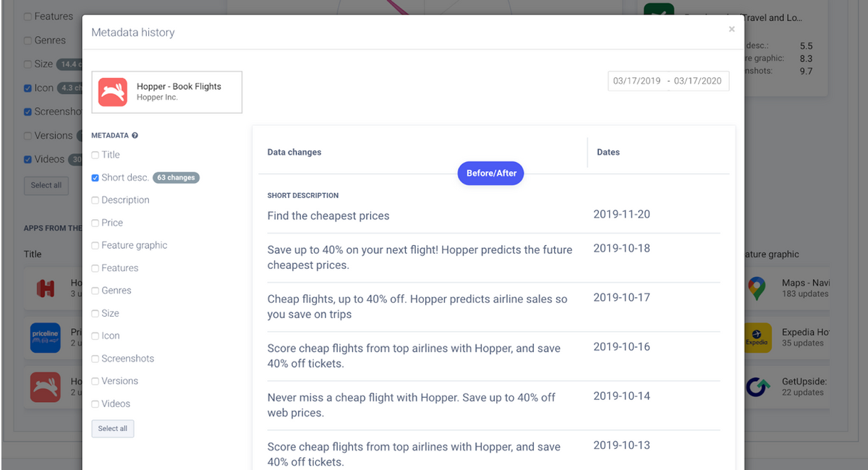Uncheck background Videos checkbox behind modal
The height and width of the screenshot is (470, 868).
pos(27,159)
